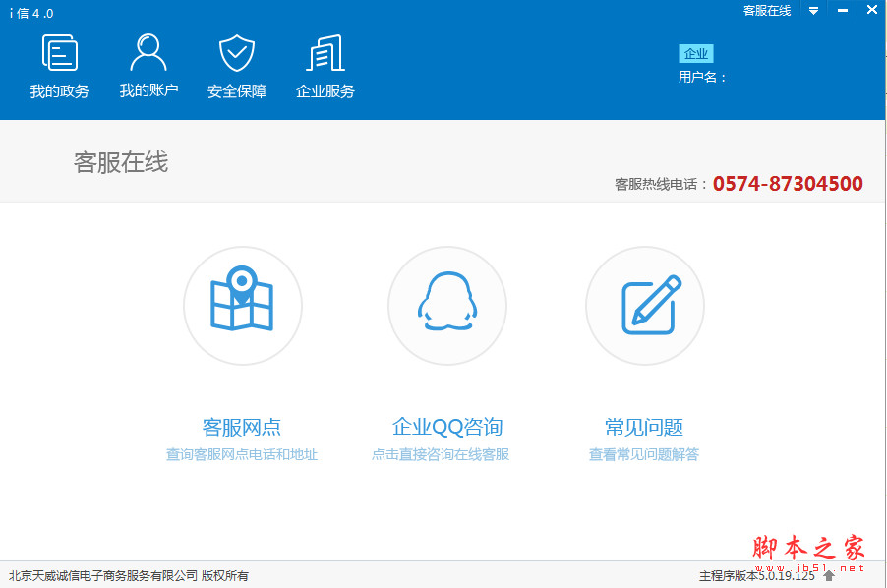Image resolution: width=887 pixels, height=588 pixels.
Task: Select the 我的政务 label
Action: pos(59,91)
